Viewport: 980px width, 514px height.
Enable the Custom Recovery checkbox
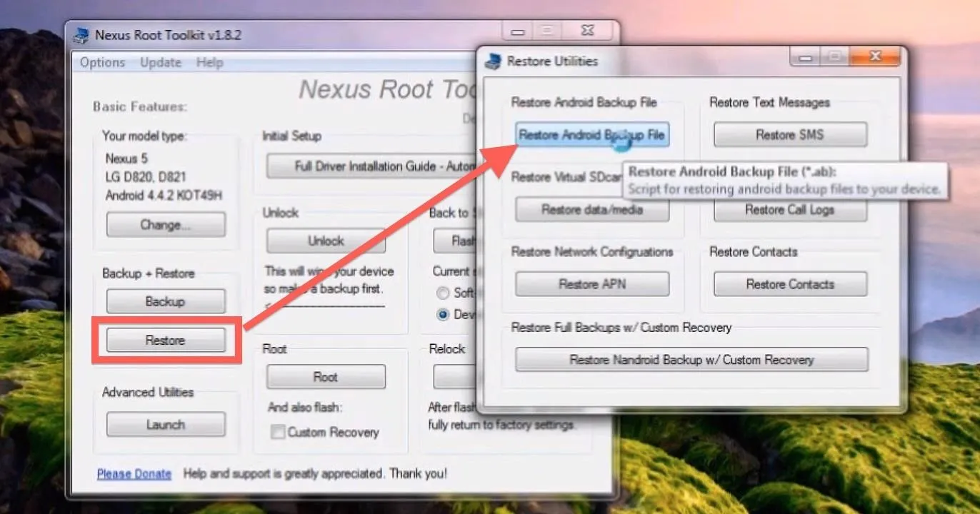(277, 432)
